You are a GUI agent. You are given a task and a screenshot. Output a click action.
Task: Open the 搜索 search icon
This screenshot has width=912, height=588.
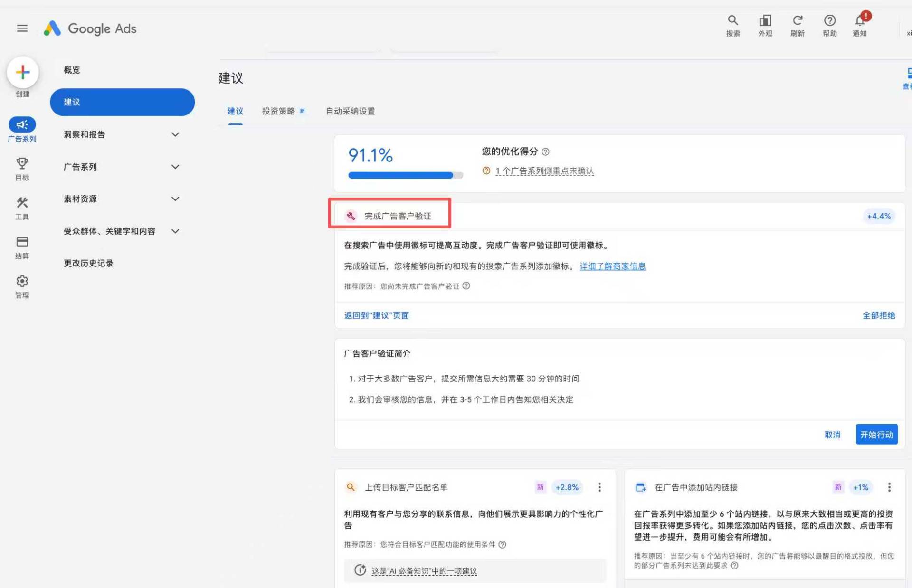732,26
